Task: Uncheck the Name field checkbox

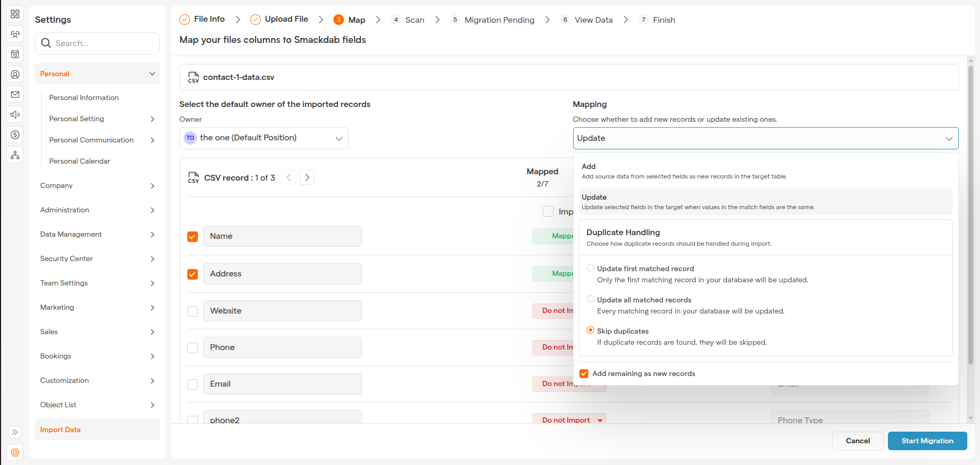Action: tap(193, 237)
